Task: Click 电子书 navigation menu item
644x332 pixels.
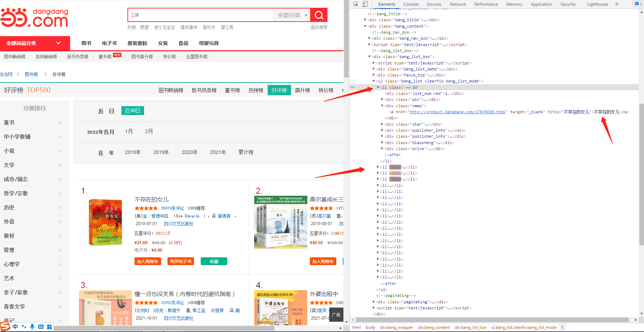Action: pos(109,43)
